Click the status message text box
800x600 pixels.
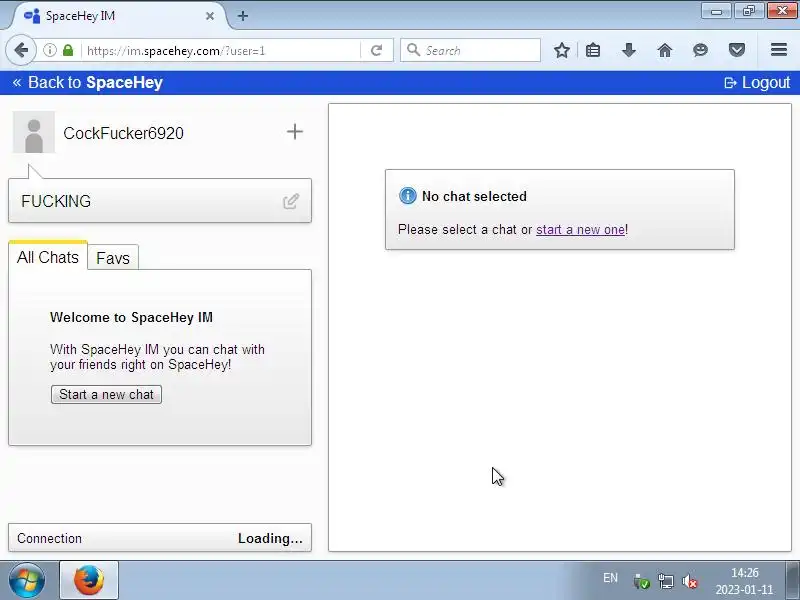pos(160,201)
